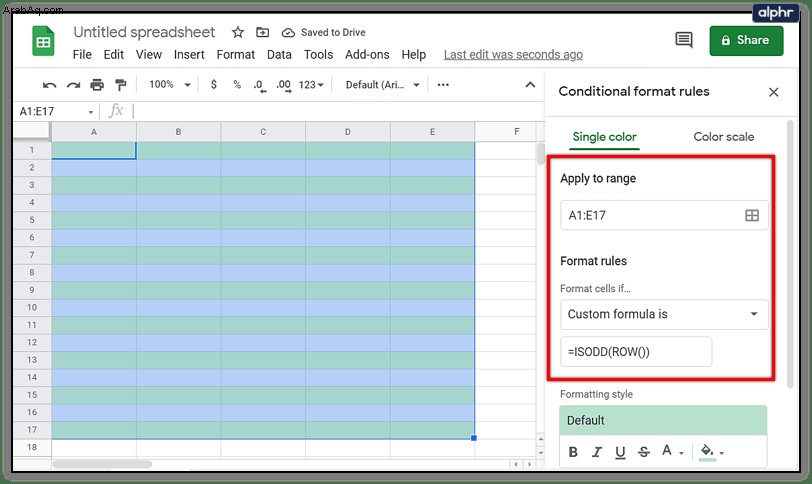Expand the Custom formula is dropdown
812x484 pixels.
[664, 314]
